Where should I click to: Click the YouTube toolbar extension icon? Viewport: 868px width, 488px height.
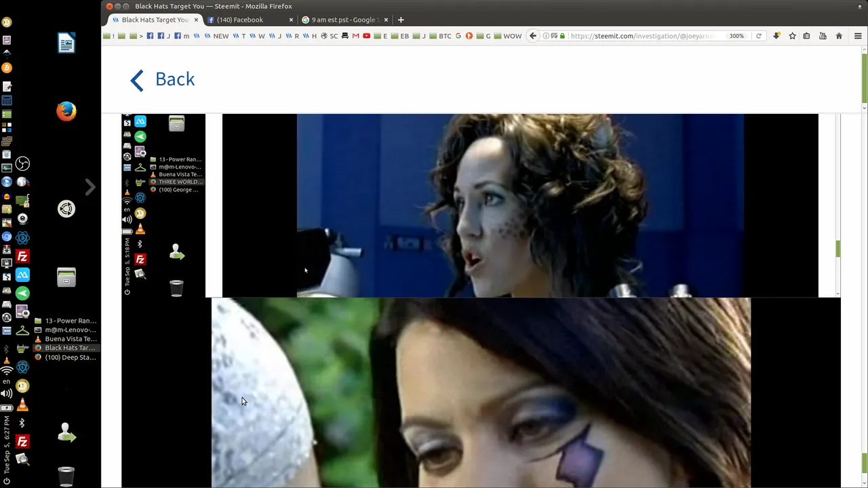[823, 36]
